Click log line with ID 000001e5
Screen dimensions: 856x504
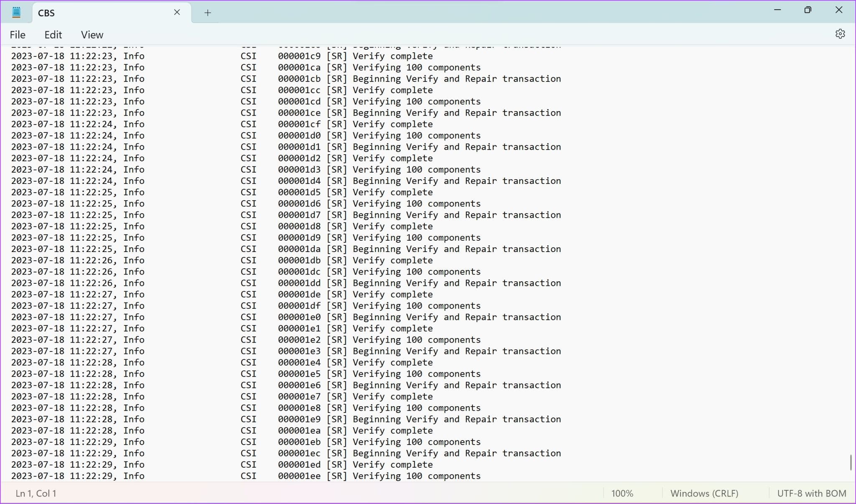point(246,374)
